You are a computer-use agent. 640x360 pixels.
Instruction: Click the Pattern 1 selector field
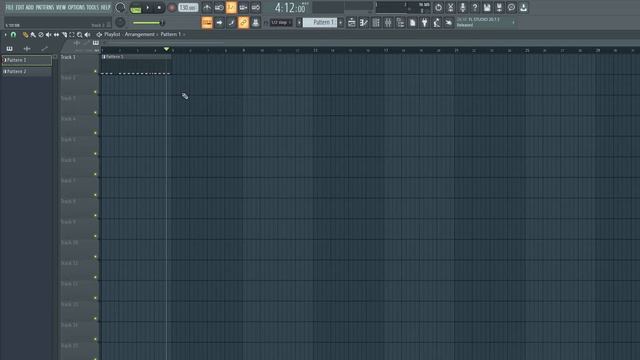(320, 22)
